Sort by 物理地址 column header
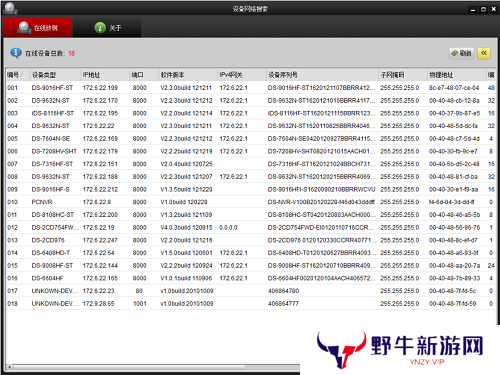Screen dimensions: 500x375 tap(457, 75)
